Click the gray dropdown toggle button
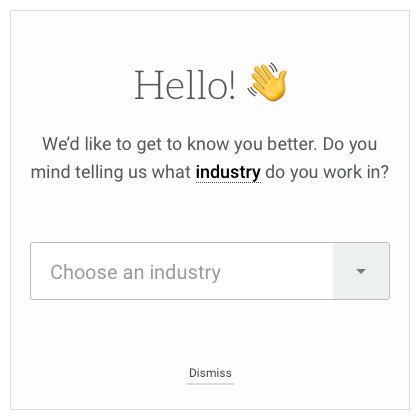 (361, 271)
